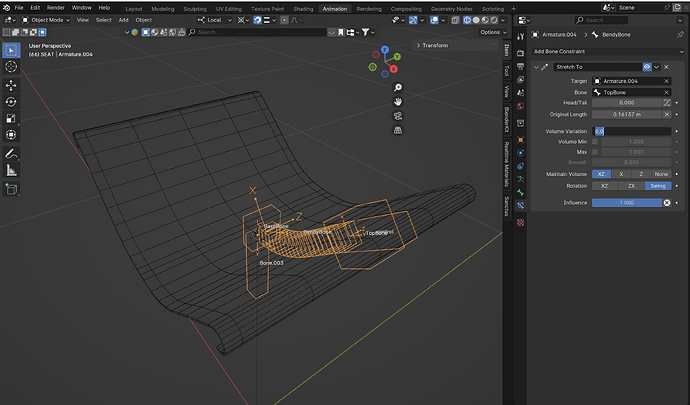This screenshot has height=405, width=690.
Task: Select the Add Cube tool
Action: coord(11,189)
